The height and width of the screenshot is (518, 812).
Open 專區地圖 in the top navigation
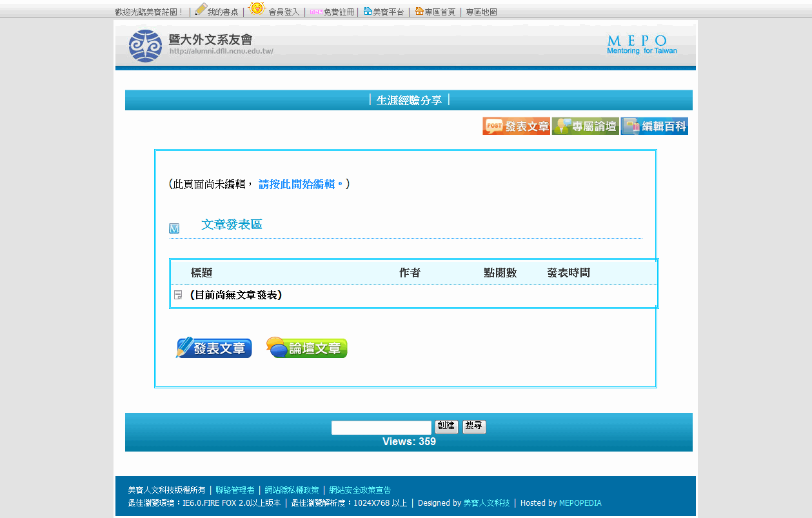[481, 12]
